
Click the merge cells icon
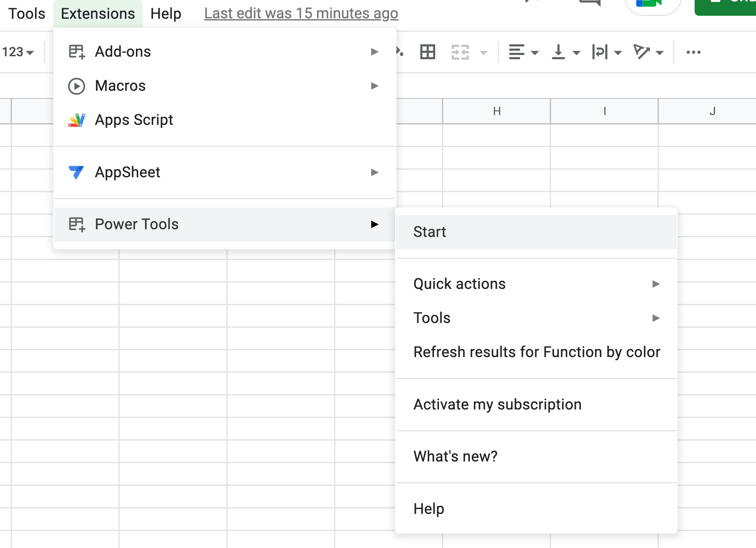click(460, 52)
